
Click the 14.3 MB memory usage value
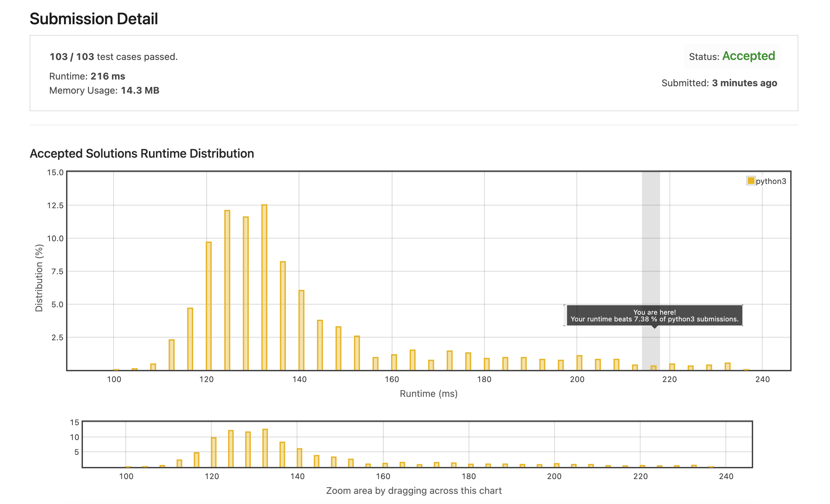(140, 90)
